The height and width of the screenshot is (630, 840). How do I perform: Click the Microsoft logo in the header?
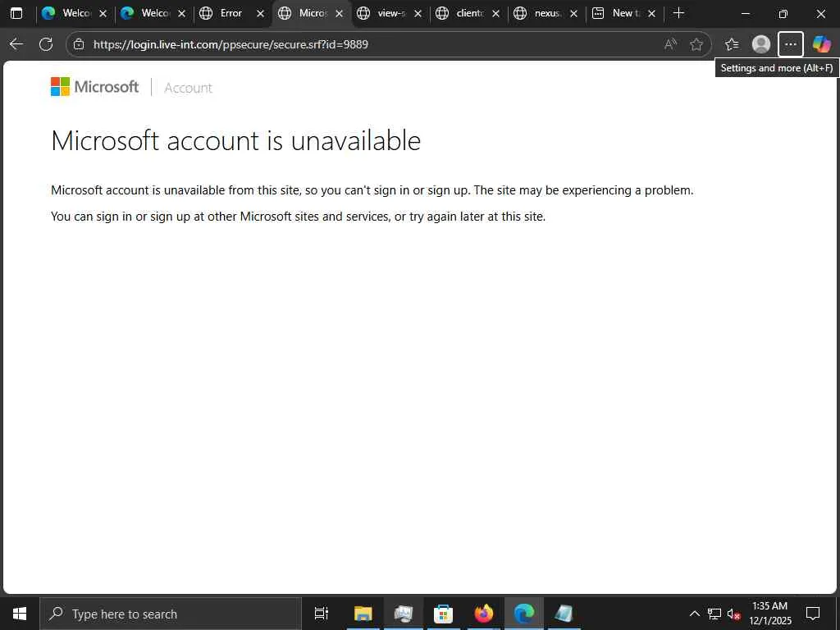pos(94,87)
